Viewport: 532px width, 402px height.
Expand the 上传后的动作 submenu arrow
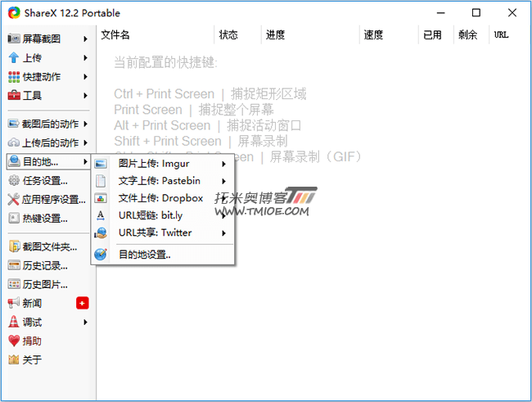click(85, 142)
